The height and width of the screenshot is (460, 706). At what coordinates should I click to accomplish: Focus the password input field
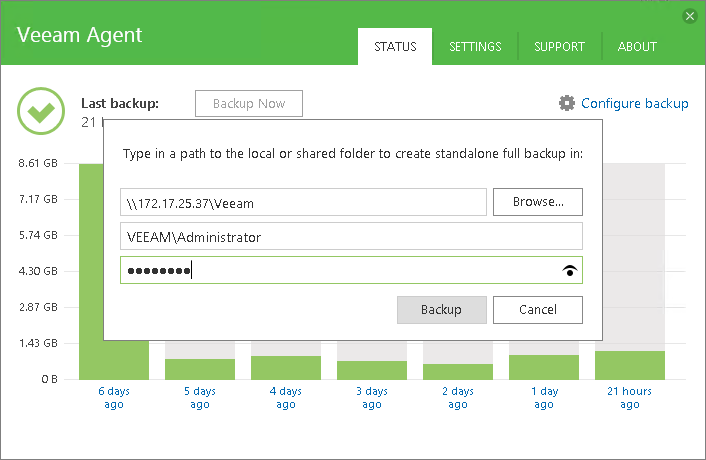(340, 270)
